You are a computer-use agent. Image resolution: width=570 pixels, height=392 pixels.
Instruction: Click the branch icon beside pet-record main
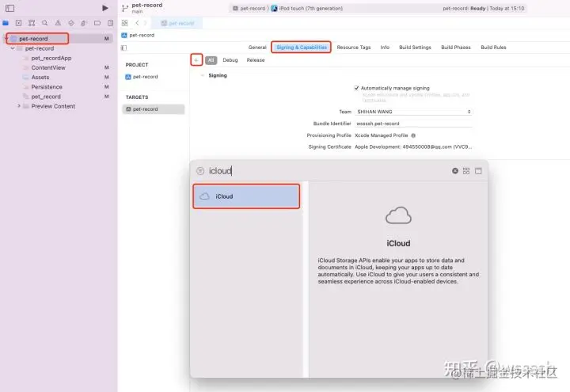125,8
